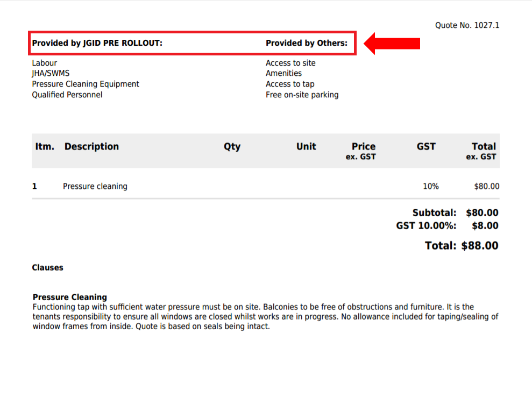Screen dimensions: 532x418
Task: Click the 'JHA/SWMS' entry
Action: click(x=51, y=74)
